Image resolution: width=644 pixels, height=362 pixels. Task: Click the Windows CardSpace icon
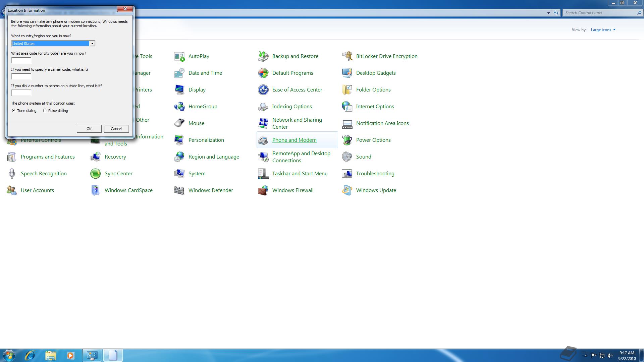pos(95,190)
